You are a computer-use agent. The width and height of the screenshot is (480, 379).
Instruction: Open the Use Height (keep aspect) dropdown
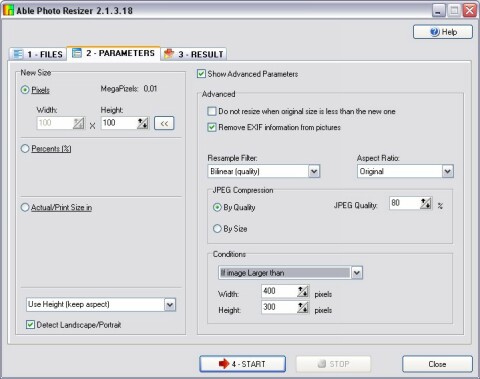[170, 305]
